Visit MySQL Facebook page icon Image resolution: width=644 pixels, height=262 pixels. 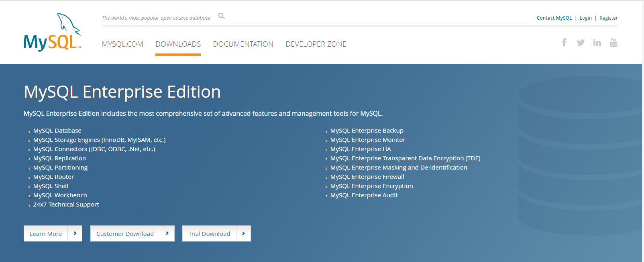coord(565,43)
